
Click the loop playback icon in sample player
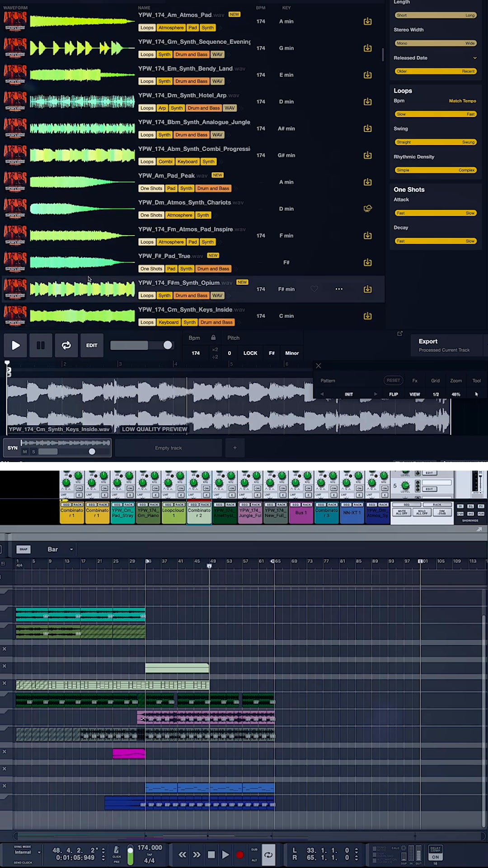point(66,345)
